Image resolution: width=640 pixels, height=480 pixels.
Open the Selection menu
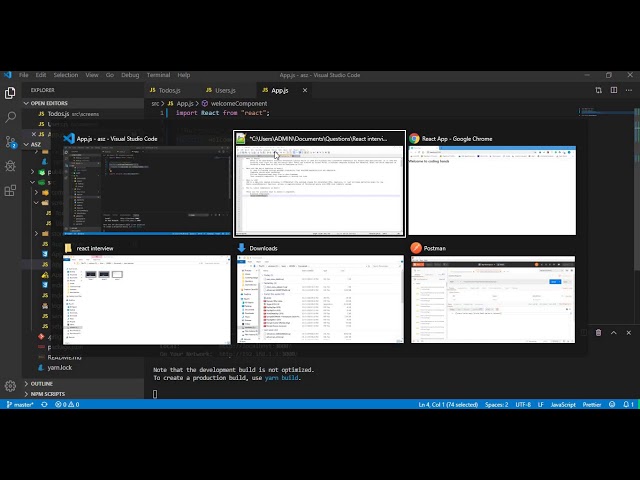[66, 75]
